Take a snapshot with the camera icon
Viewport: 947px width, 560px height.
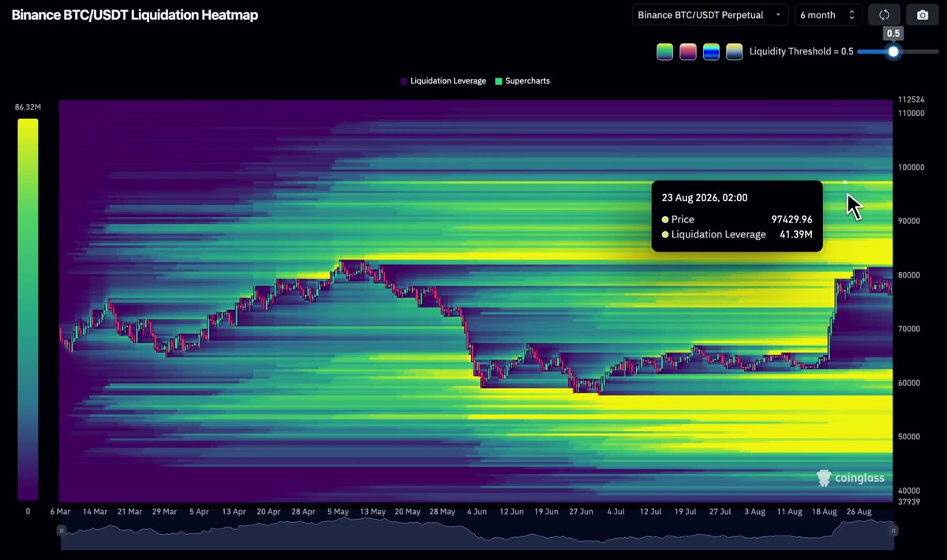pos(922,15)
